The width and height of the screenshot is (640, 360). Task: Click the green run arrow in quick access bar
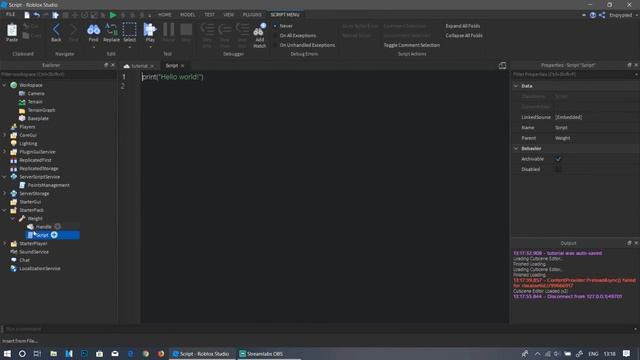point(113,15)
